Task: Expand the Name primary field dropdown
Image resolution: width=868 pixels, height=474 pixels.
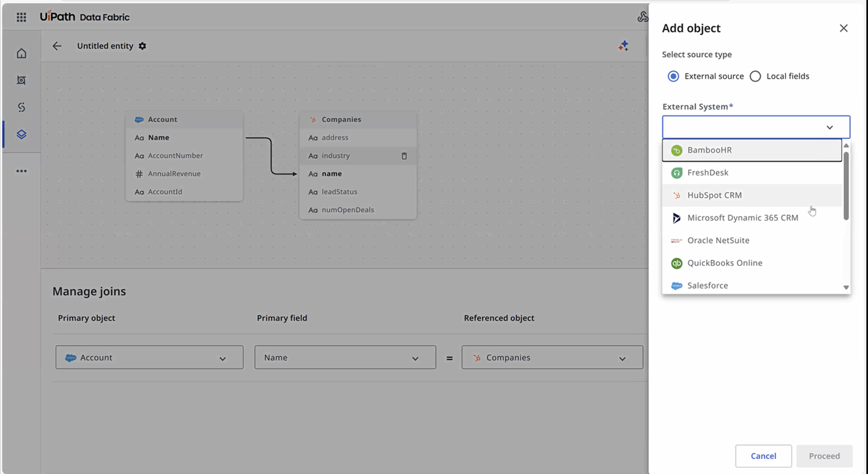Action: (x=345, y=357)
